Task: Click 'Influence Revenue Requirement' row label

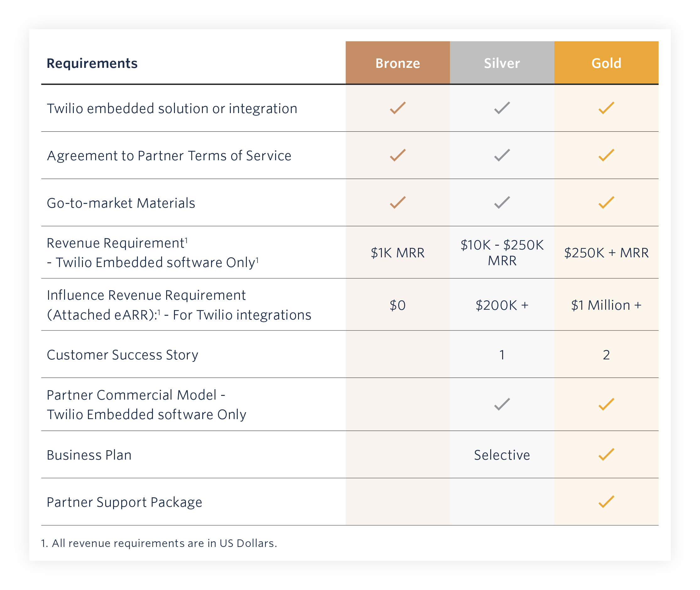Action: (179, 305)
